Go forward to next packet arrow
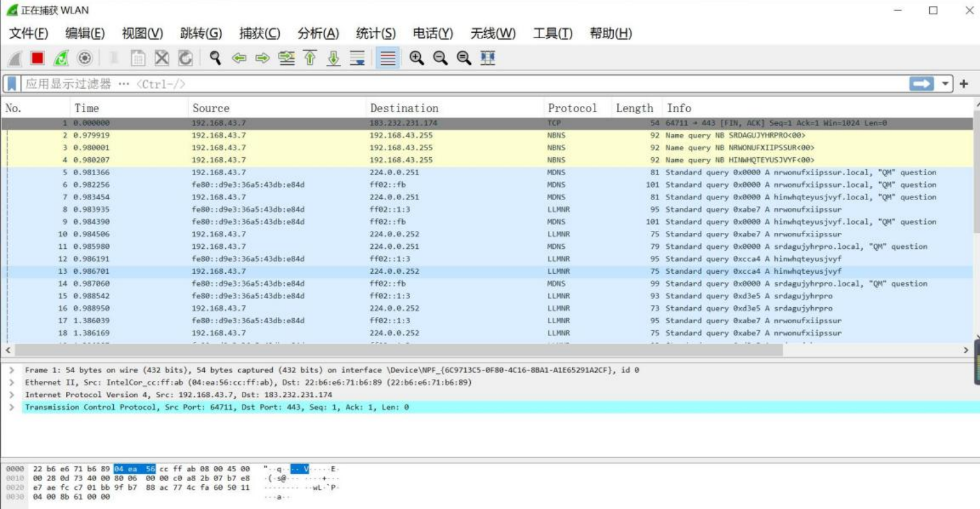The image size is (980, 509). 262,58
